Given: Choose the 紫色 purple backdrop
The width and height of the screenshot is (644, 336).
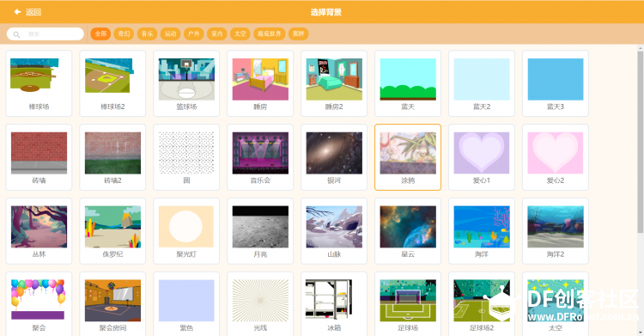Looking at the screenshot, I should pyautogui.click(x=186, y=304).
